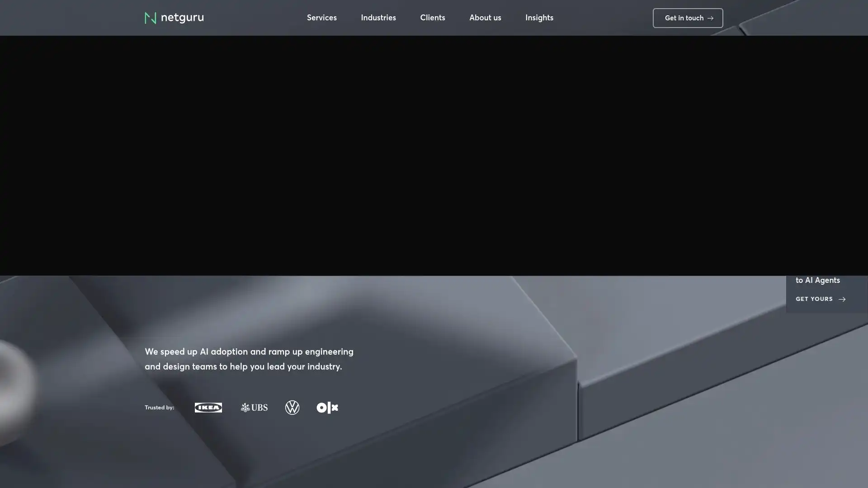The height and width of the screenshot is (488, 868).
Task: Open the Insights navigation item
Action: pyautogui.click(x=539, y=18)
